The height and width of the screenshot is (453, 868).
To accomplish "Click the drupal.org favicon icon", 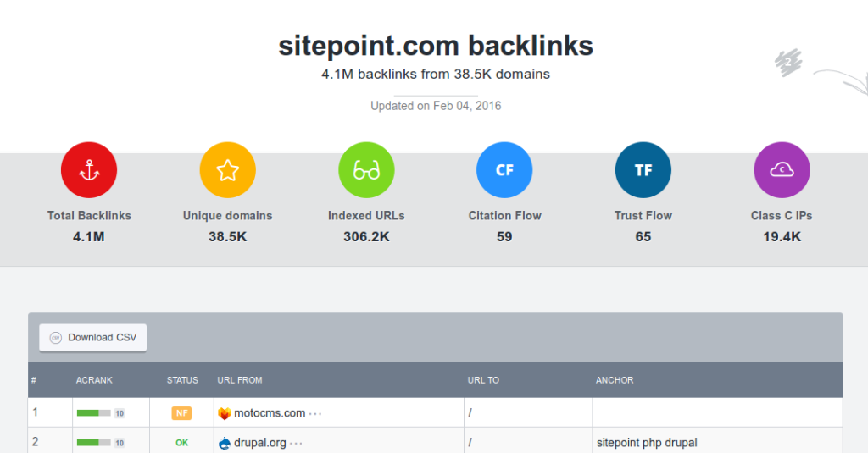I will tap(225, 442).
